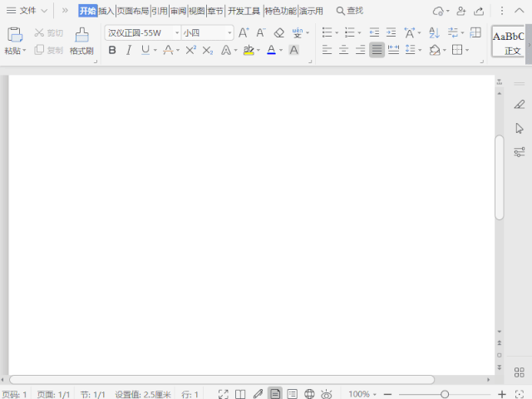The height and width of the screenshot is (399, 532).
Task: Click the subscript X₂ icon
Action: 208,51
